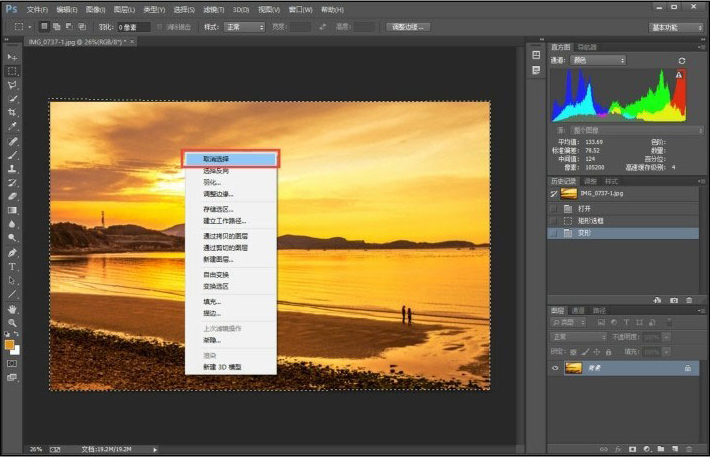This screenshot has width=710, height=457.
Task: Click the history panel trash icon
Action: pos(689,299)
